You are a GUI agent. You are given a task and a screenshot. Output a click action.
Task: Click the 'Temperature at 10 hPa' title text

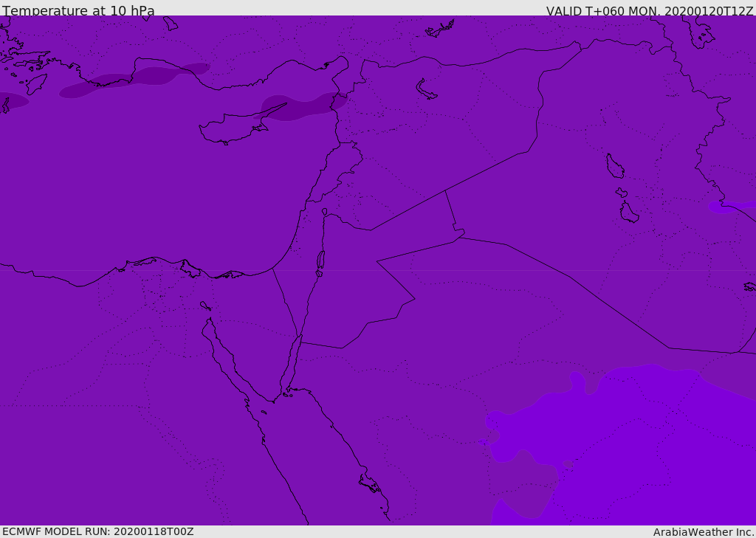click(78, 10)
